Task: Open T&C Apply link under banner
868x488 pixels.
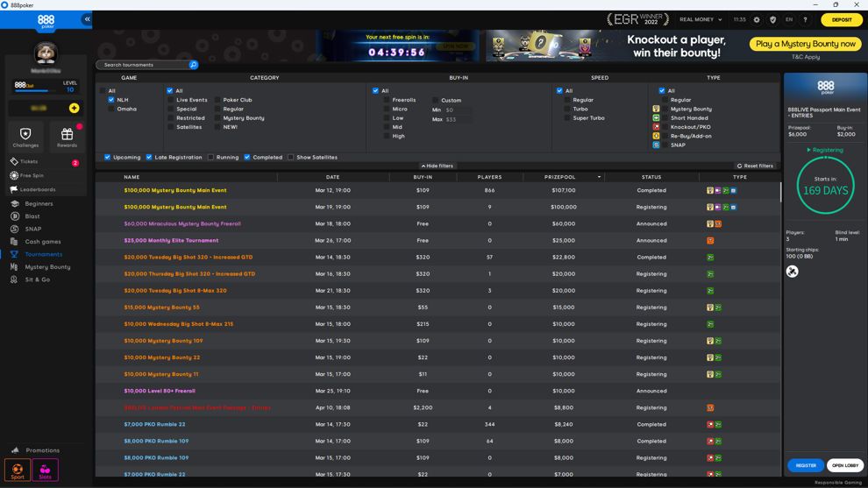Action: 806,57
